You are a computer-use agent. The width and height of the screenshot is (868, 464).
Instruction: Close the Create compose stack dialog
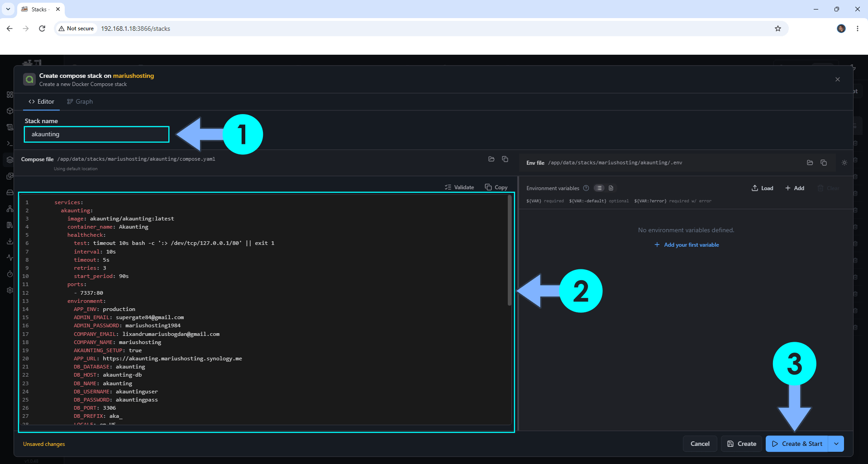[838, 79]
